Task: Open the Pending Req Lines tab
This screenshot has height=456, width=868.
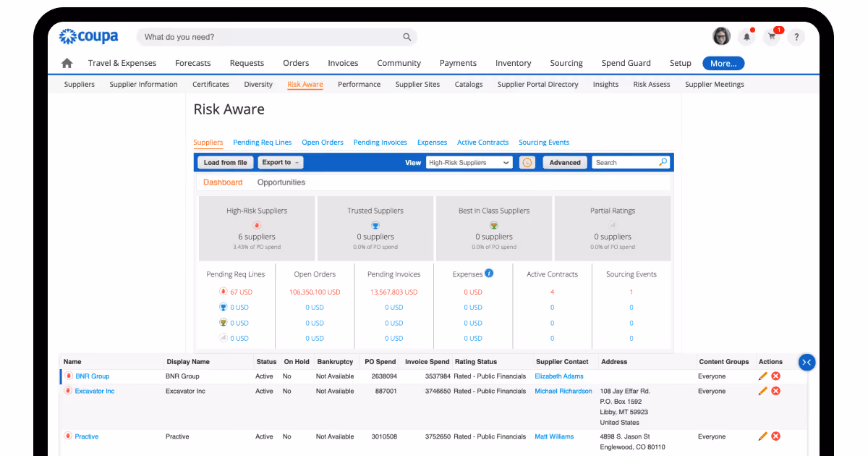Action: [263, 143]
